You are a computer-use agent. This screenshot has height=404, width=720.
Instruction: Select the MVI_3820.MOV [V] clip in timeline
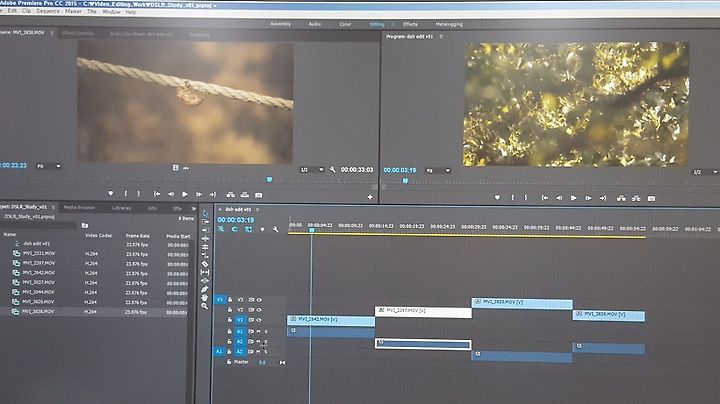[x=522, y=303]
